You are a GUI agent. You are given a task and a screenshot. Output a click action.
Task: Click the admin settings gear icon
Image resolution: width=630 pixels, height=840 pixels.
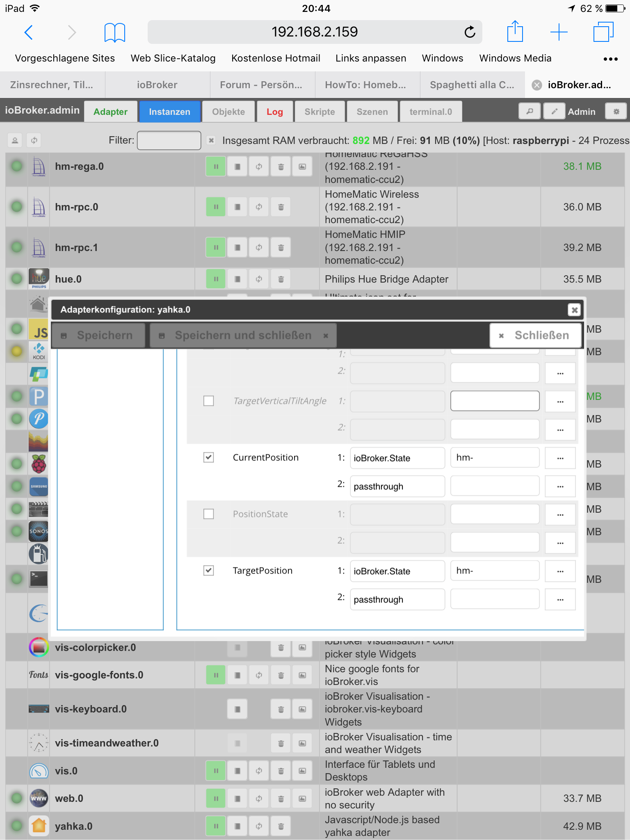pyautogui.click(x=616, y=112)
